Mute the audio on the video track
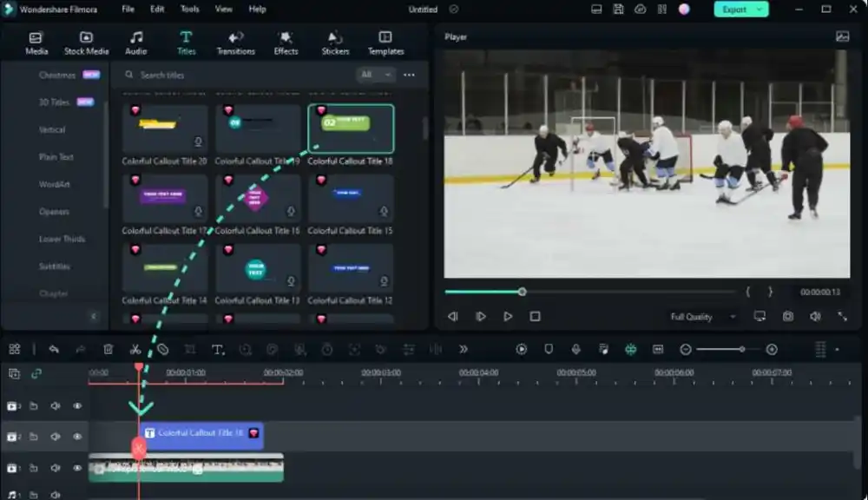This screenshot has height=500, width=868. click(56, 469)
